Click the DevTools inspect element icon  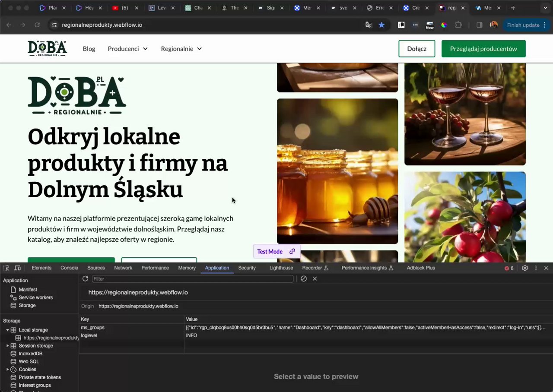click(x=6, y=268)
